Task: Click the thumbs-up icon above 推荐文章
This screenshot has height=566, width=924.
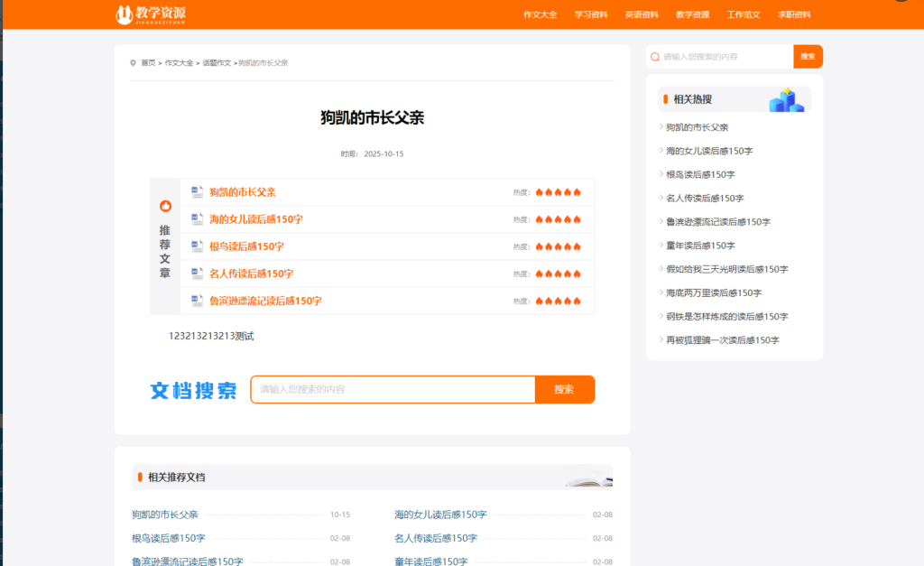Action: pos(165,207)
